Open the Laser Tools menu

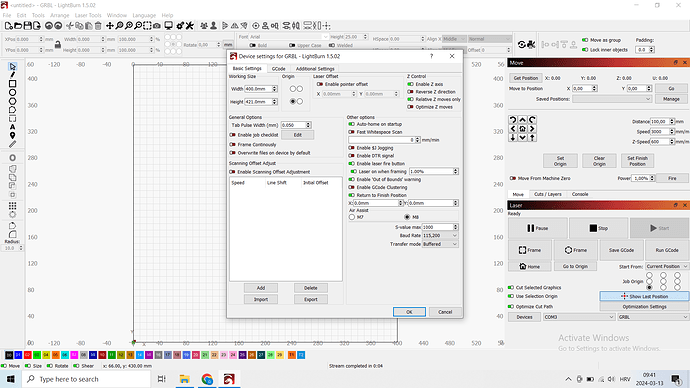(88, 15)
